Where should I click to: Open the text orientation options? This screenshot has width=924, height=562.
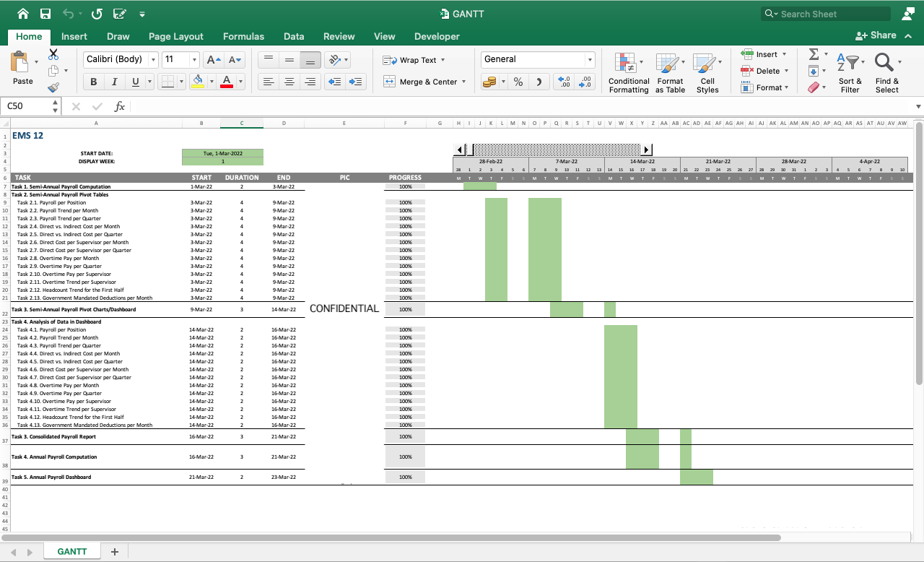(337, 60)
